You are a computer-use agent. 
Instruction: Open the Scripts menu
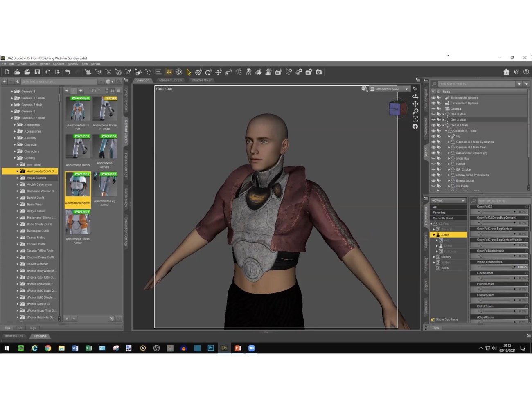tap(95, 64)
